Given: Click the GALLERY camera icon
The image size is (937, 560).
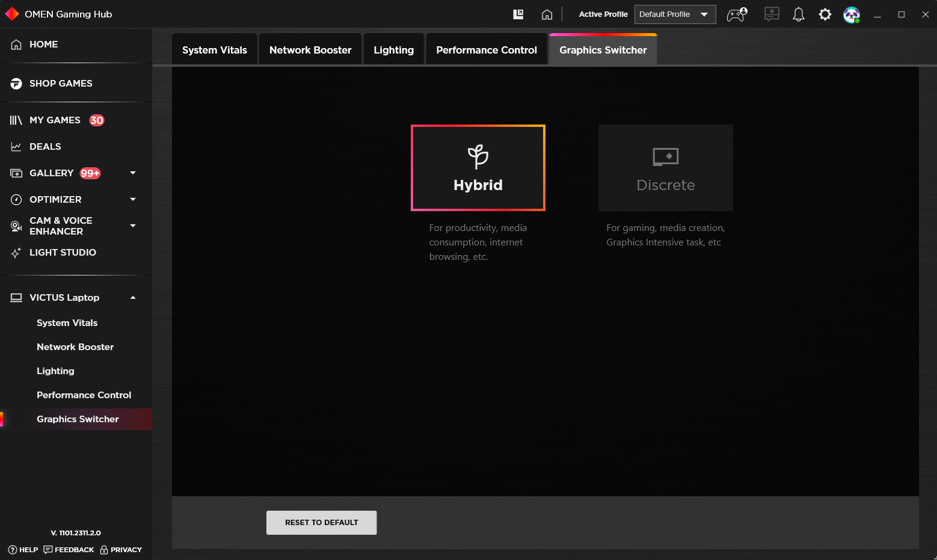Looking at the screenshot, I should [16, 173].
